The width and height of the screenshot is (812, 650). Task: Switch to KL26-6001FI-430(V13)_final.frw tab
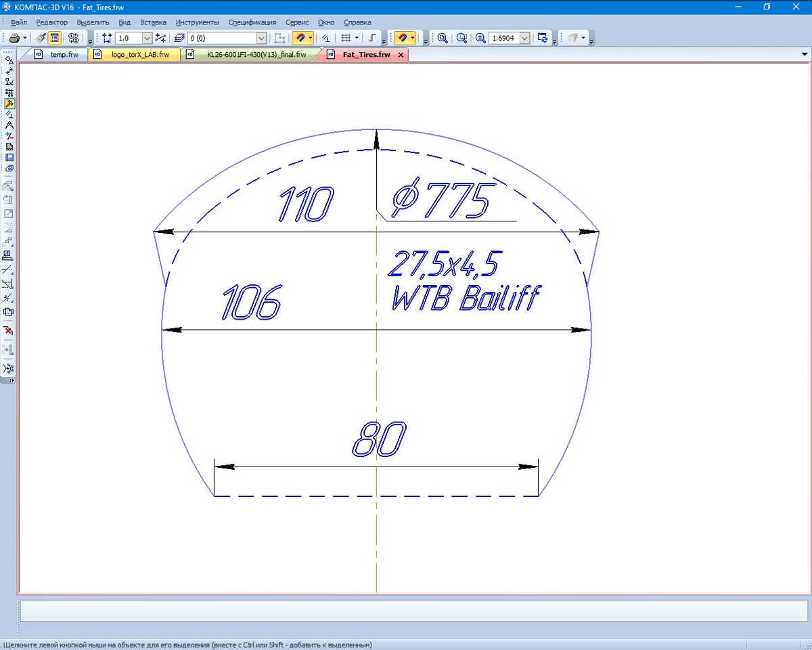(x=249, y=55)
